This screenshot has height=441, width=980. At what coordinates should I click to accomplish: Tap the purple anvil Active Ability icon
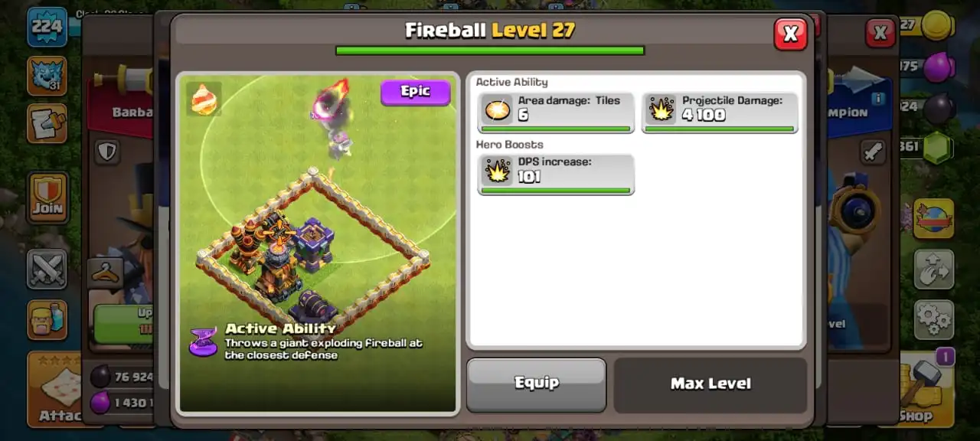click(x=203, y=341)
